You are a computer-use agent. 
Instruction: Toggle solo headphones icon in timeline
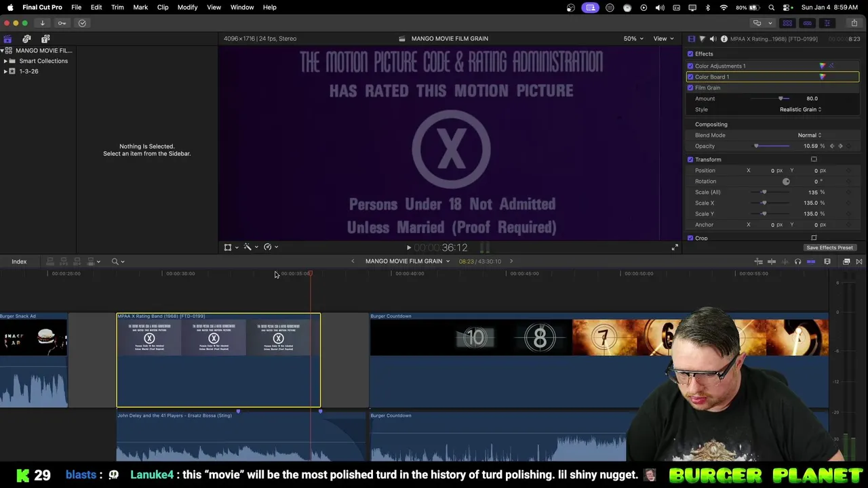[x=797, y=262]
